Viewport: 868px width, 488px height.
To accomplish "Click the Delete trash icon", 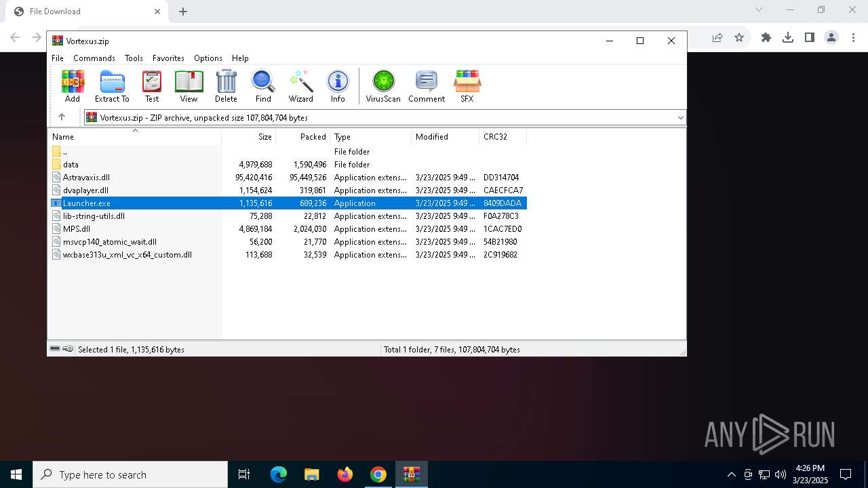I will 226,86.
